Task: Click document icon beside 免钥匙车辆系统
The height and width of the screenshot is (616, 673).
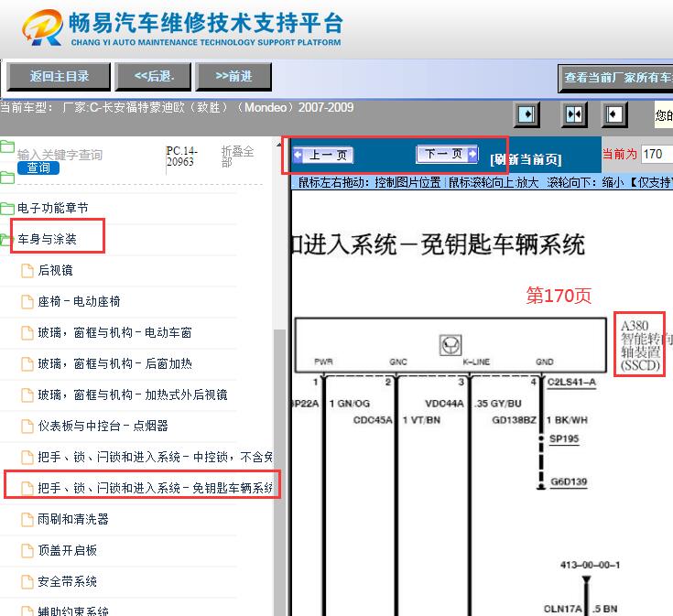Action: (27, 489)
